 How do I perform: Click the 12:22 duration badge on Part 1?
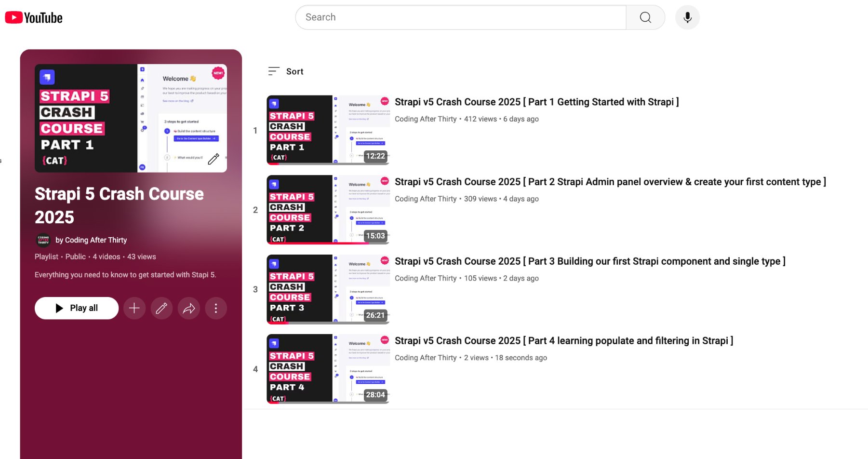pos(375,156)
